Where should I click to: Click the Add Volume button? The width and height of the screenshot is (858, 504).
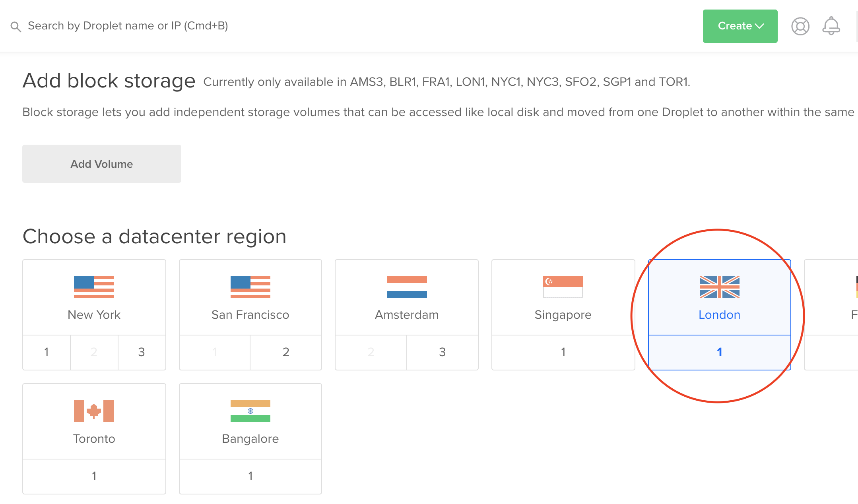click(101, 164)
